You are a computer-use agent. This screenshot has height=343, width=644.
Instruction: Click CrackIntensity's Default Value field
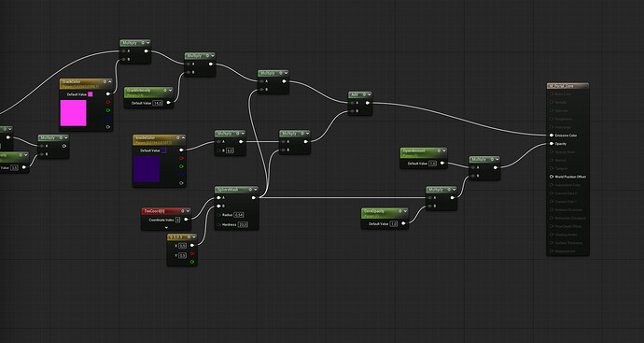[x=158, y=103]
